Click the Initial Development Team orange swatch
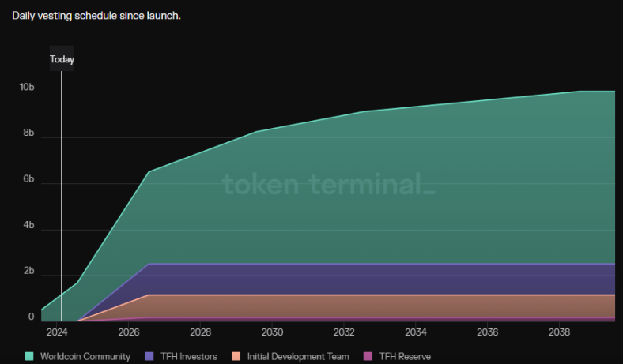Viewport: 623px width, 364px height. click(x=237, y=356)
